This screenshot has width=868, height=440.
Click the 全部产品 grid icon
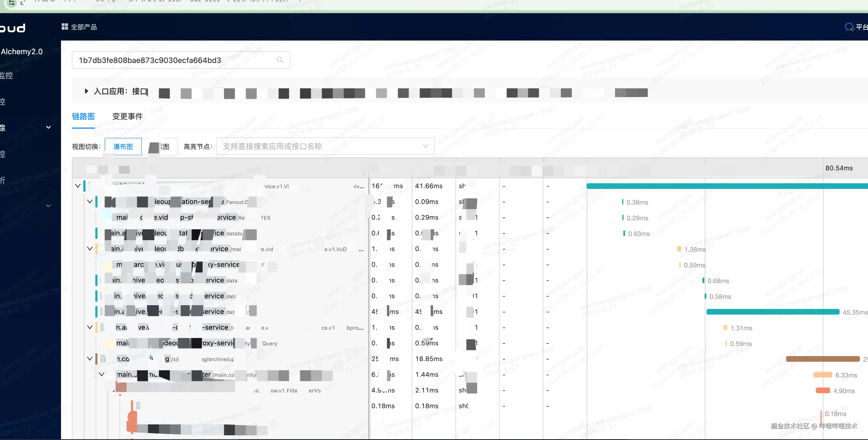click(x=65, y=27)
